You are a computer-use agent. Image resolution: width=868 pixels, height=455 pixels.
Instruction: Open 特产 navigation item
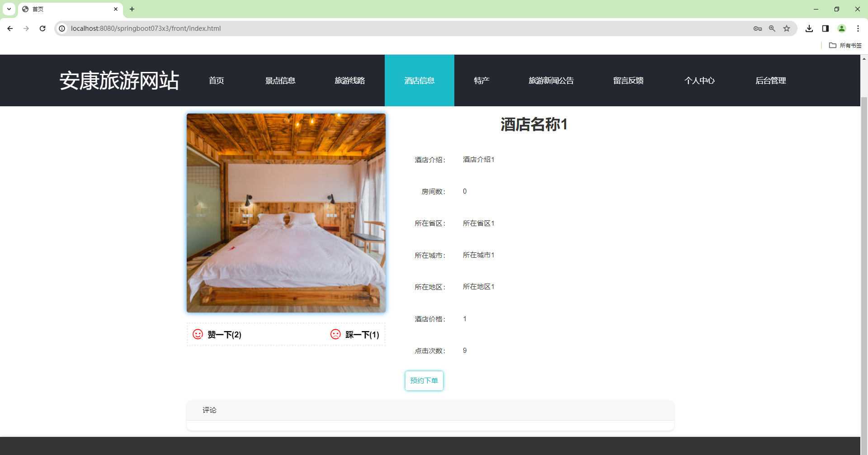482,81
